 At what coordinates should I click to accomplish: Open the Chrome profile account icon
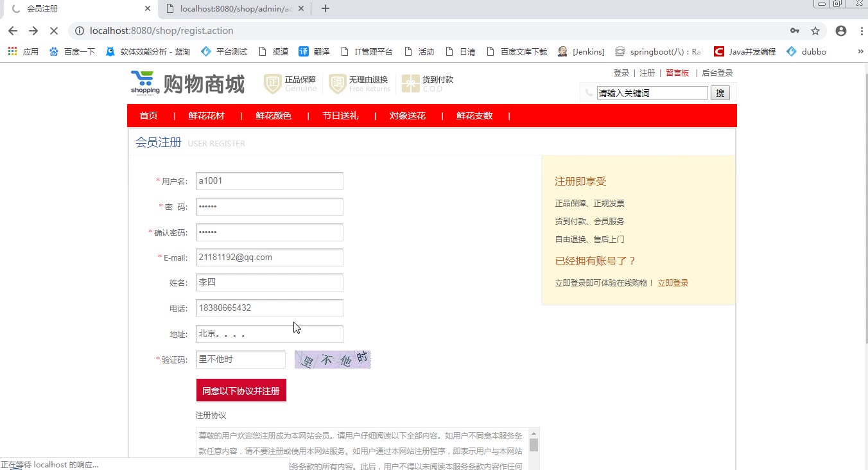pos(841,31)
